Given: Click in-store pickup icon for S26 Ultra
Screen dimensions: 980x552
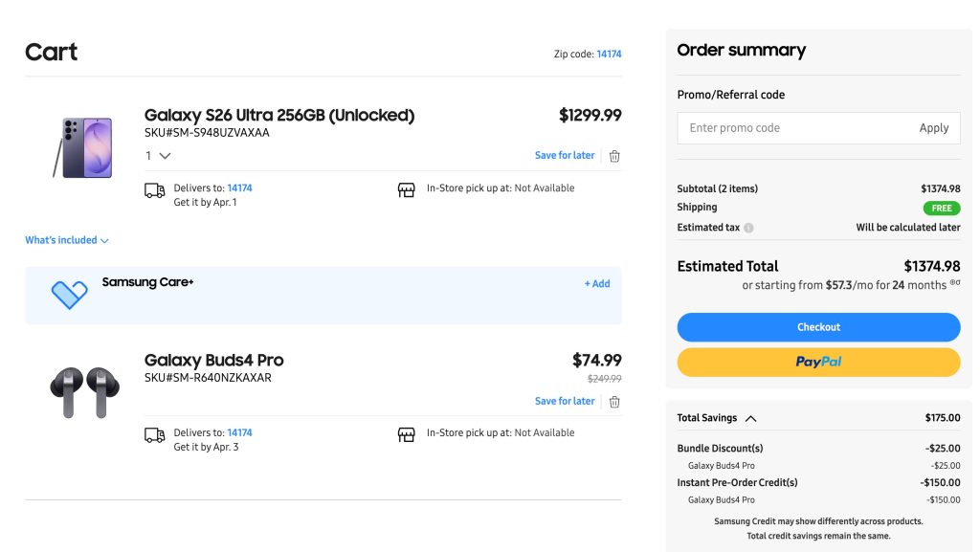Looking at the screenshot, I should click(406, 190).
